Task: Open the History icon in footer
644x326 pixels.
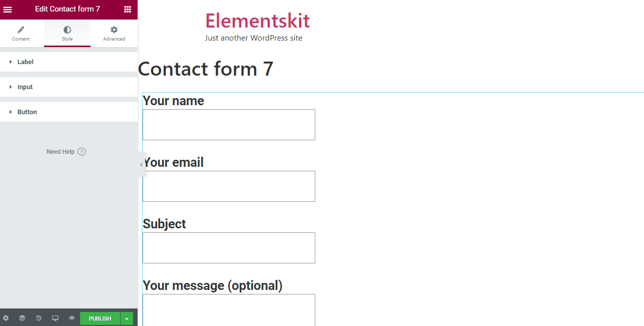Action: pos(39,318)
